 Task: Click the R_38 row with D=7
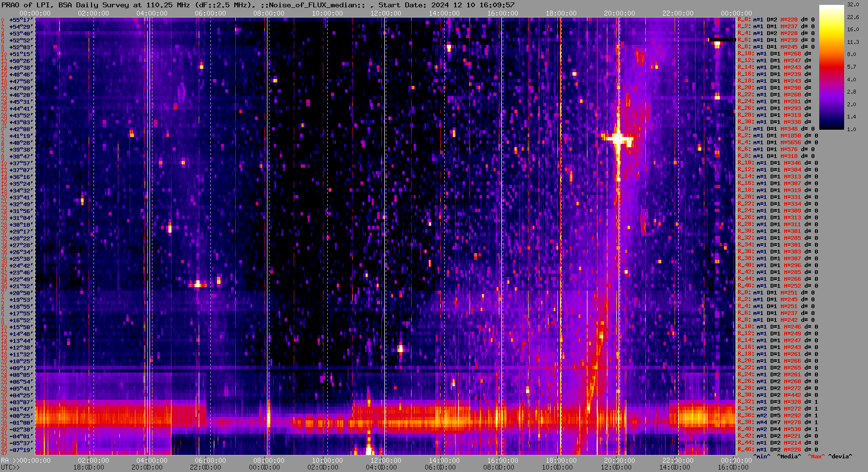point(777,423)
